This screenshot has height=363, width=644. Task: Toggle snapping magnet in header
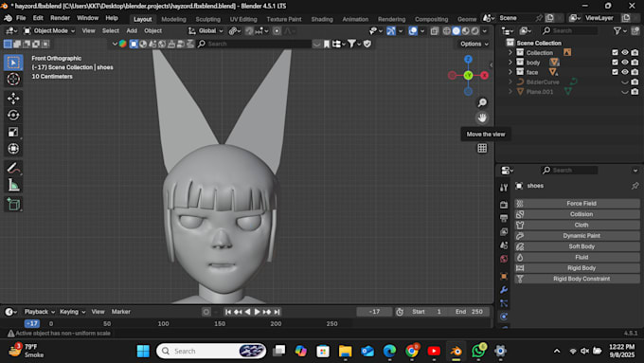249,31
